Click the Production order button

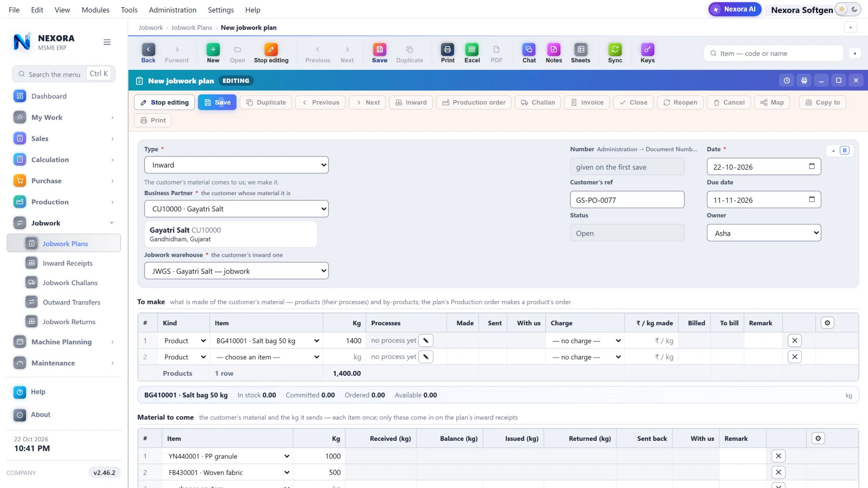pos(474,103)
